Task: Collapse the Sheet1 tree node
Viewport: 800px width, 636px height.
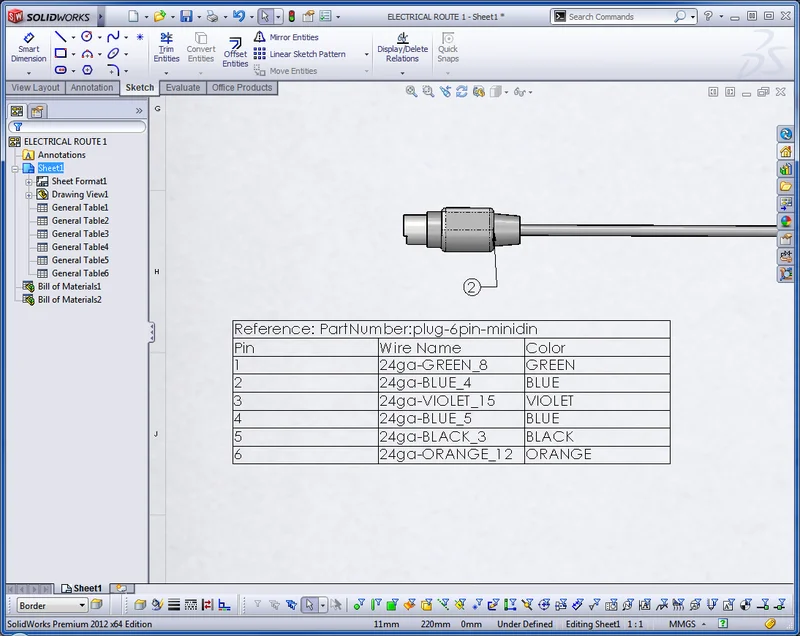Action: point(16,168)
